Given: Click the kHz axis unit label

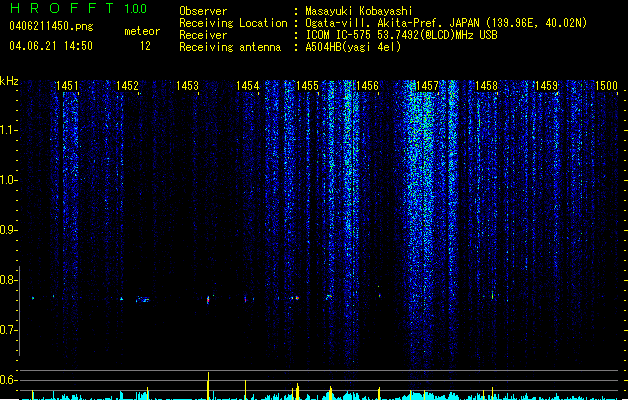Looking at the screenshot, I should [9, 81].
